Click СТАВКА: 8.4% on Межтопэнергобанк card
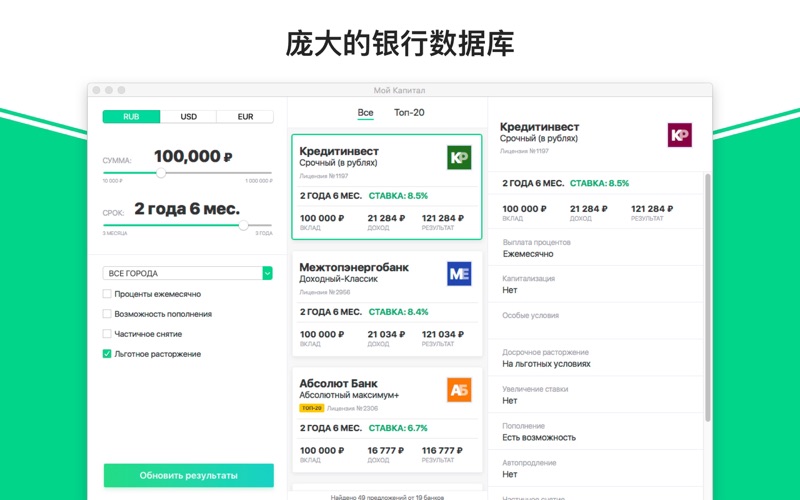This screenshot has height=500, width=800. (398, 312)
